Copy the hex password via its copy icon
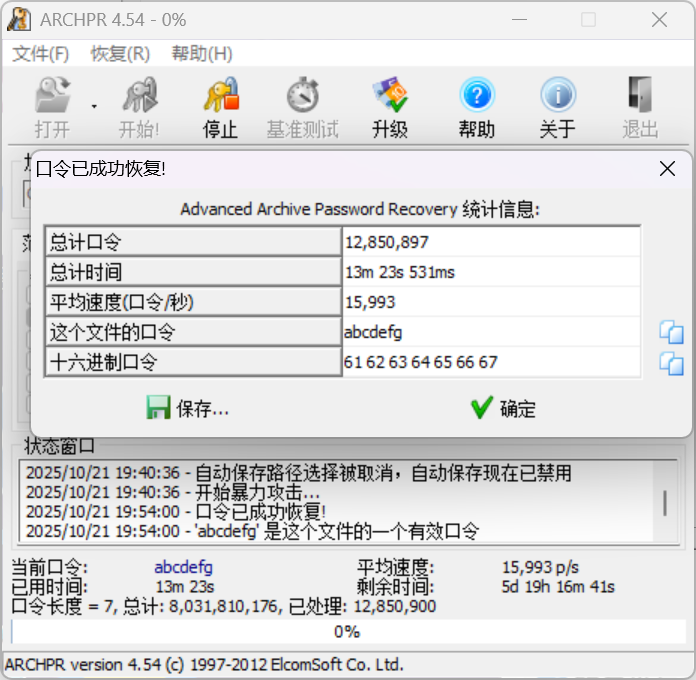The image size is (696, 680). pos(671,364)
